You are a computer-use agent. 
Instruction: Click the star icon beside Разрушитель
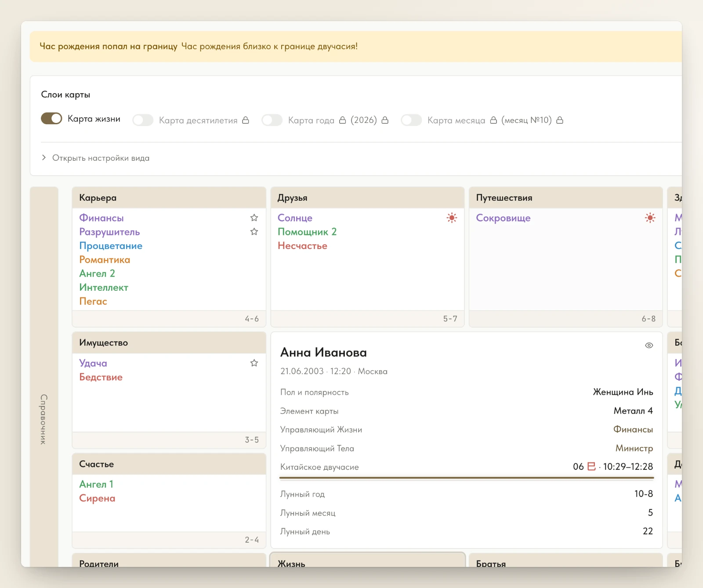[x=254, y=232]
